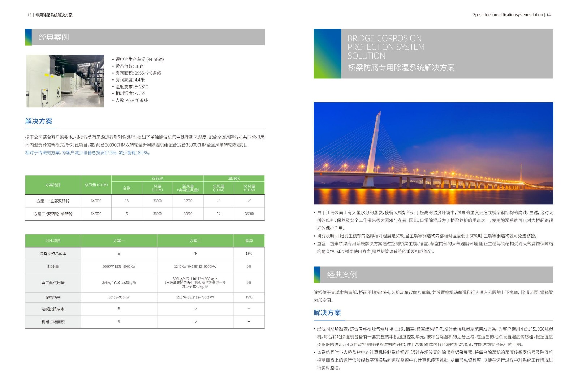Viewport: 578px width, 392px height.
Task: Click the illuminated bridge night photo
Action: [x=433, y=153]
